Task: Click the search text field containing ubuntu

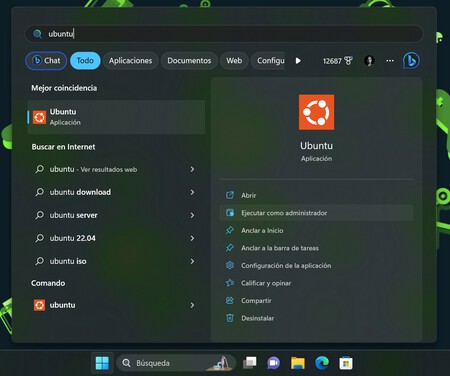Action: tap(224, 34)
